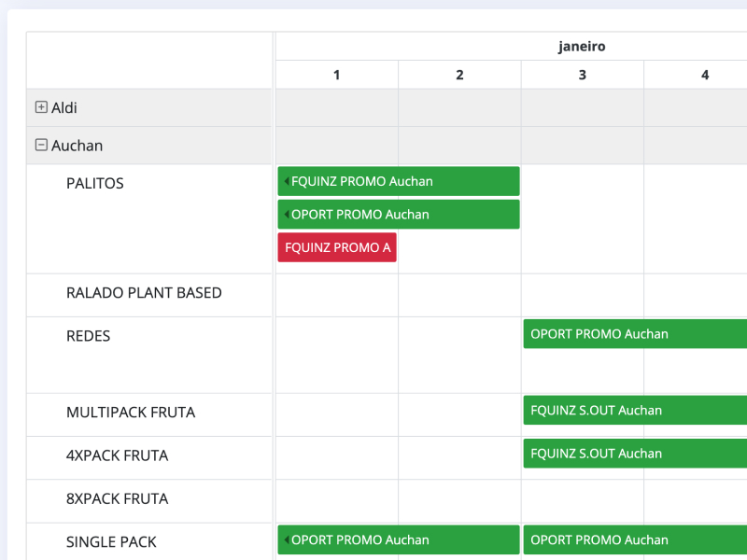Click left arrow on SINGLE PACK OPORT PROMO bar
This screenshot has width=747, height=560.
pos(286,539)
